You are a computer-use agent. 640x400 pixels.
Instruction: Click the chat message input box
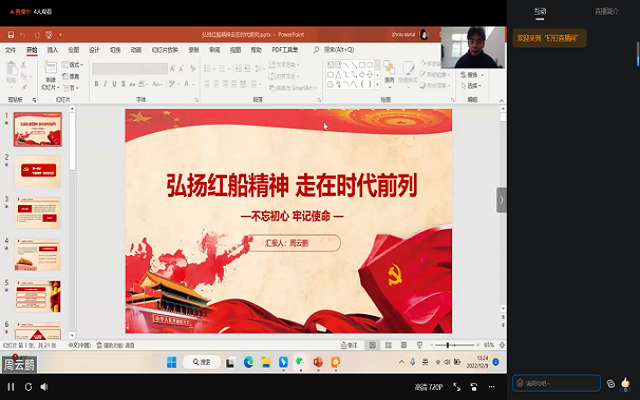(556, 383)
